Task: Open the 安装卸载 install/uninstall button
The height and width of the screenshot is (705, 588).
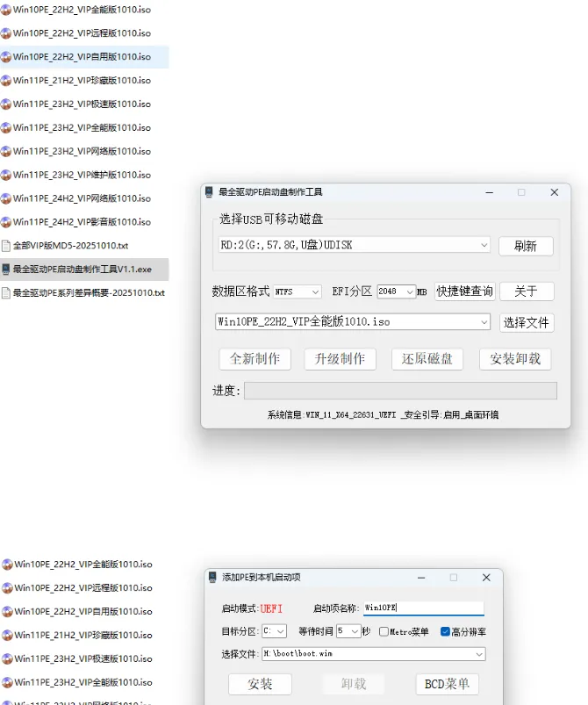Action: pyautogui.click(x=515, y=359)
